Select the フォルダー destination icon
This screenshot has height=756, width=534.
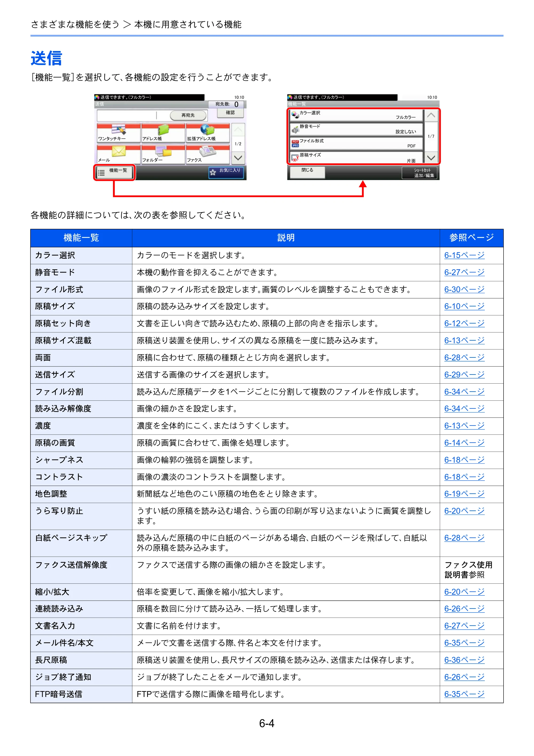(x=163, y=154)
